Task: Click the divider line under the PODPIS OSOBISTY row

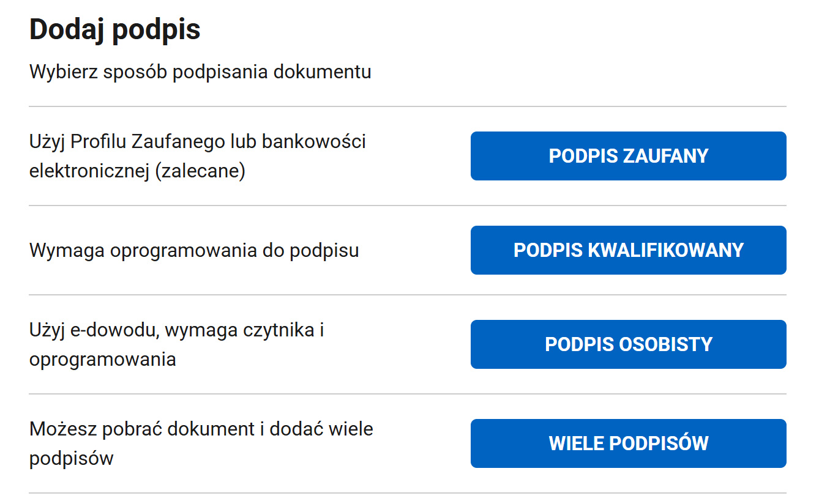Action: pos(408,394)
